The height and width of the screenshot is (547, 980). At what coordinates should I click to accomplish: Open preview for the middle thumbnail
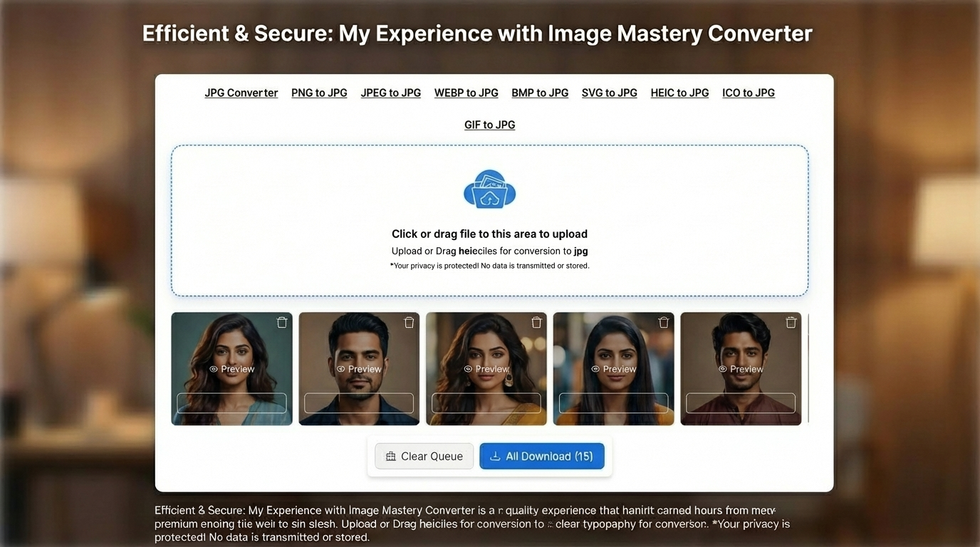pos(486,369)
